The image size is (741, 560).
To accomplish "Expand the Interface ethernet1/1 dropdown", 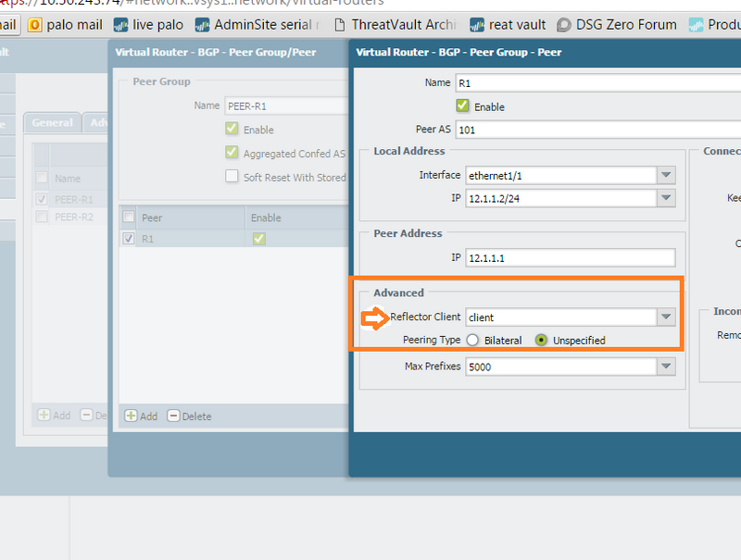I will pos(666,175).
